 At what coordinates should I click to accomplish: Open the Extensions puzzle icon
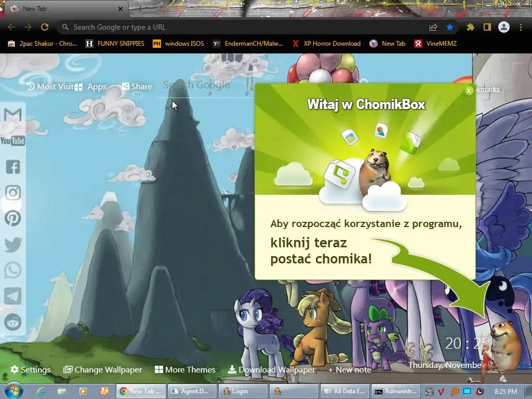coord(470,27)
